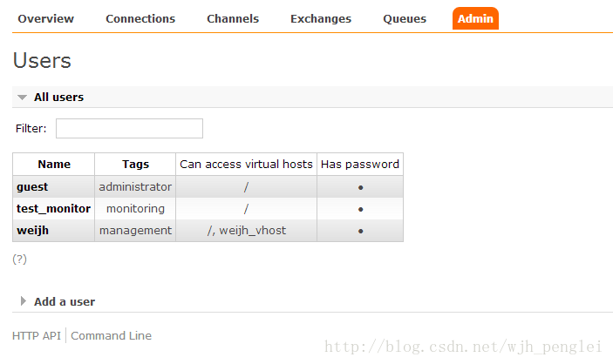Sort users by Tags column header

[x=135, y=165]
